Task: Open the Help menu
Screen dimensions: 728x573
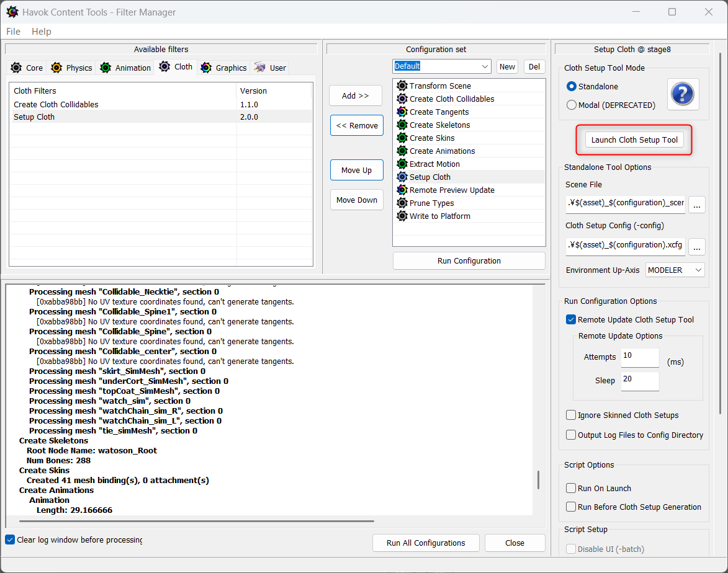Action: click(42, 31)
